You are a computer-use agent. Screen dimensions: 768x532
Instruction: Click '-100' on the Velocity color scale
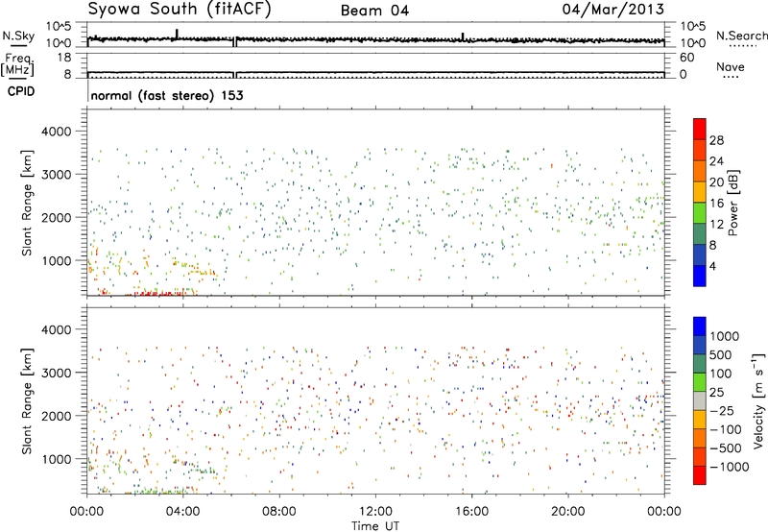[x=726, y=429]
